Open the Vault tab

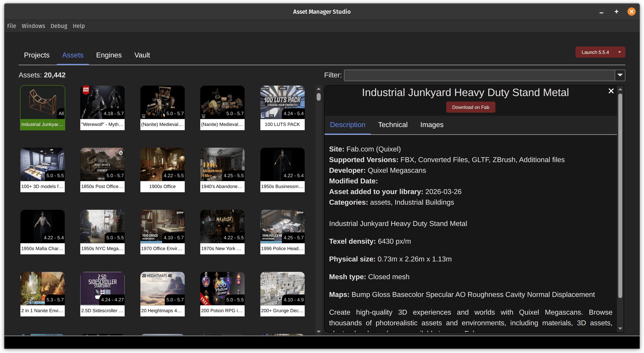[x=142, y=55]
